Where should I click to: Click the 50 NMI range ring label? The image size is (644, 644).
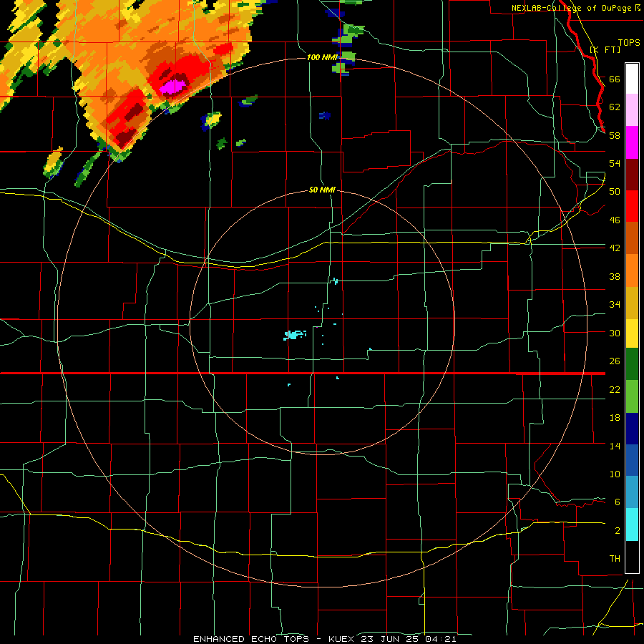pyautogui.click(x=321, y=190)
